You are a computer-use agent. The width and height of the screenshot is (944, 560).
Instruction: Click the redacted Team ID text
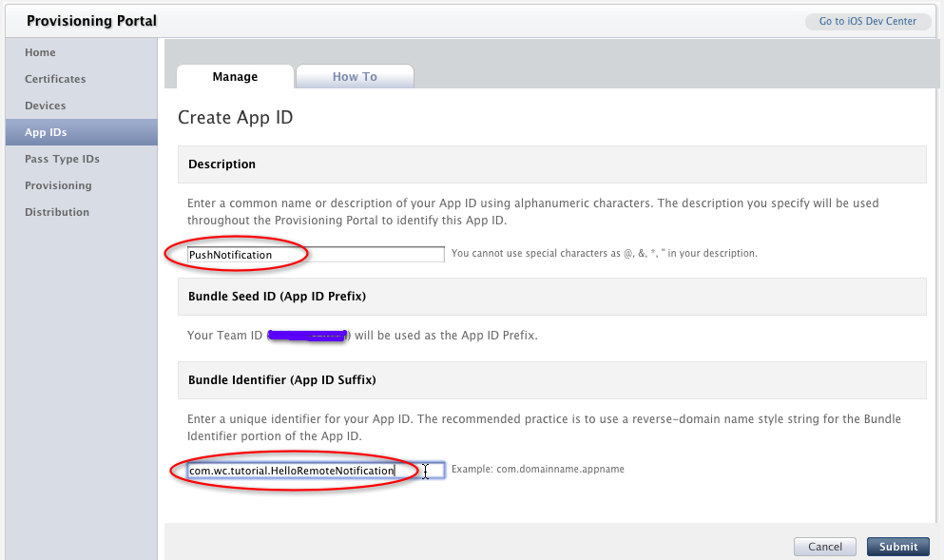tap(308, 336)
